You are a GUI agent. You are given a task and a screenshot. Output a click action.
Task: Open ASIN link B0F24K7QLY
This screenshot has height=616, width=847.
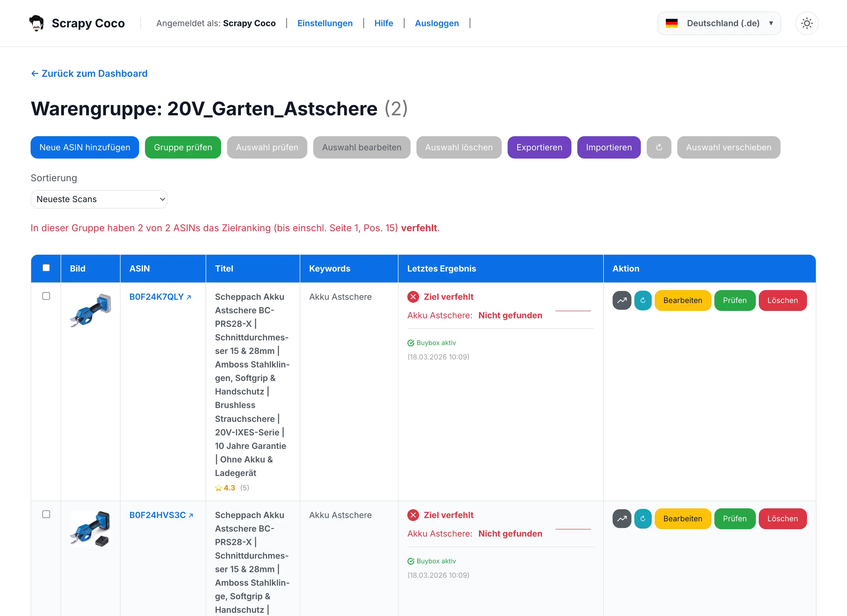coord(160,297)
